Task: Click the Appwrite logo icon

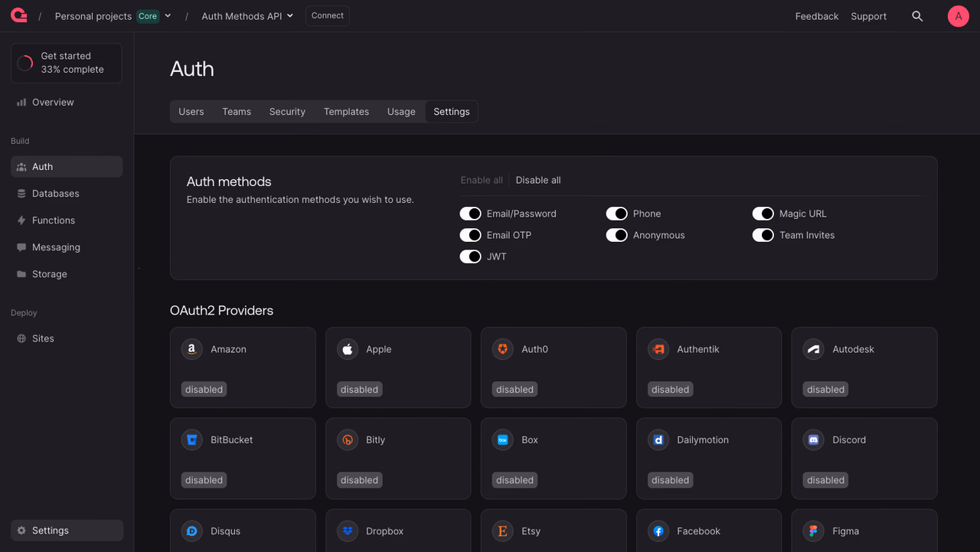Action: click(x=18, y=15)
